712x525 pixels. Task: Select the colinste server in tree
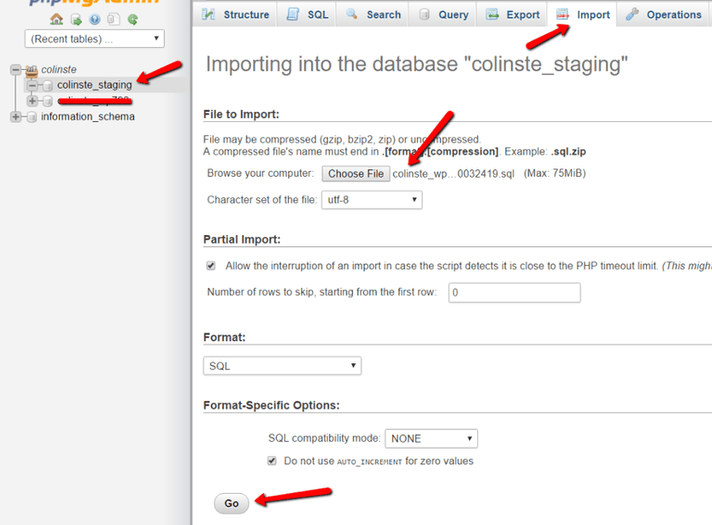[59, 69]
